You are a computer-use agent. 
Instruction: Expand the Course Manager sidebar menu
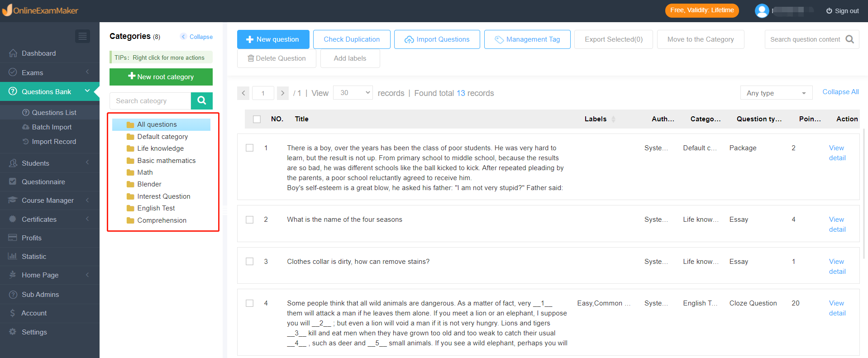50,200
